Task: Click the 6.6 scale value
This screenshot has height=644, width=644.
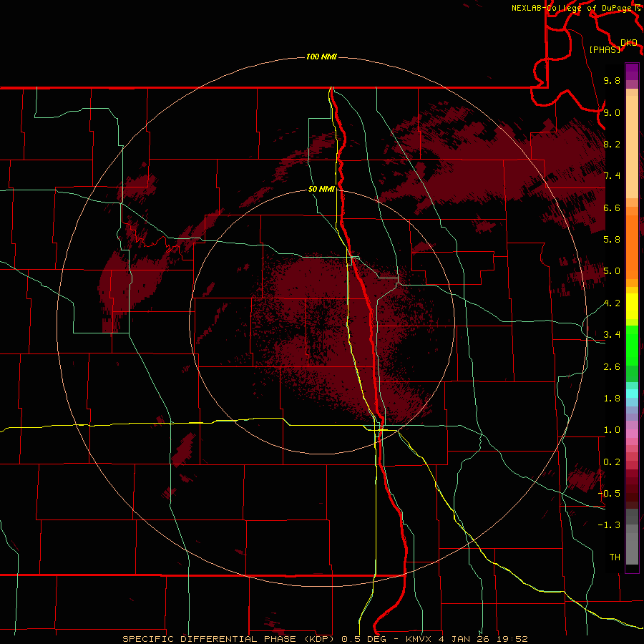Action: click(x=612, y=208)
